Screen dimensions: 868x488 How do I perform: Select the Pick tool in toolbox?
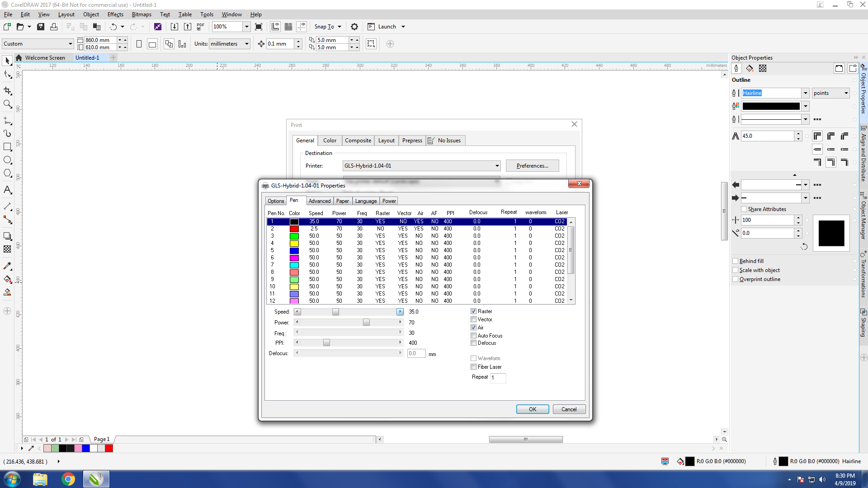[x=7, y=61]
